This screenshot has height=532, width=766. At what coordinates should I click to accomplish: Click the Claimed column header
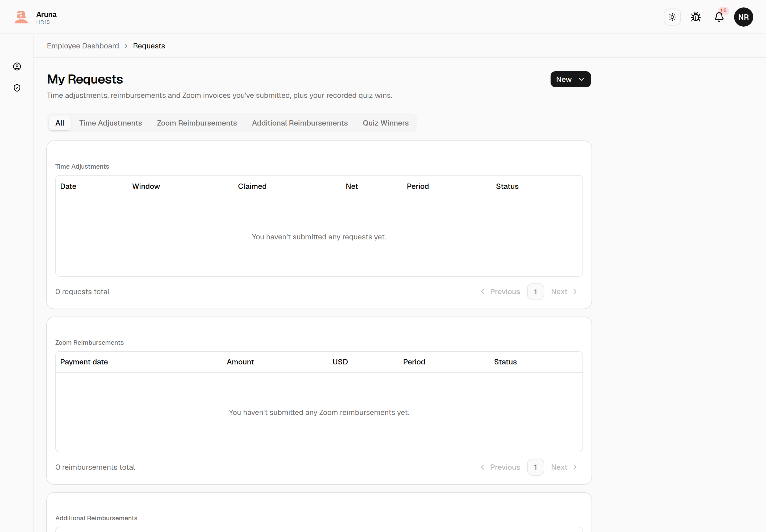[252, 186]
